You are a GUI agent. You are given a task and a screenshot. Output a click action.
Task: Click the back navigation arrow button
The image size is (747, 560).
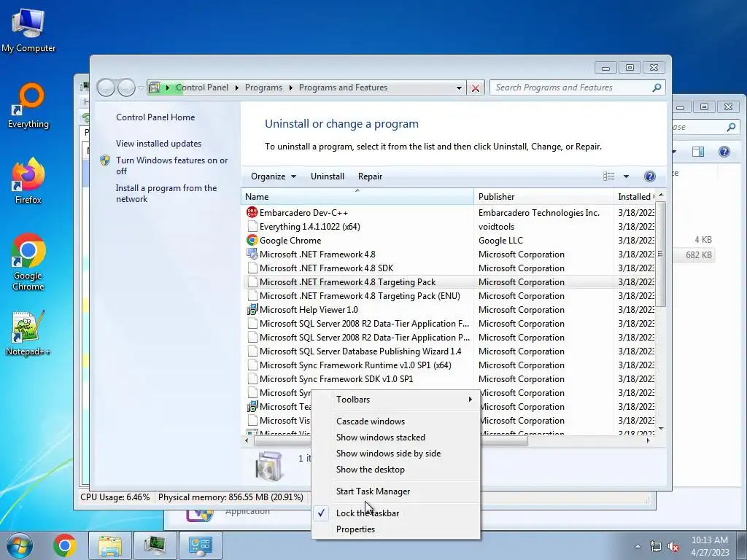point(106,87)
